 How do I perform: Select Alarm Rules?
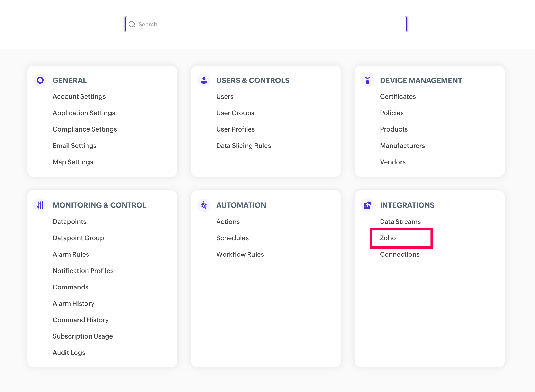(71, 254)
